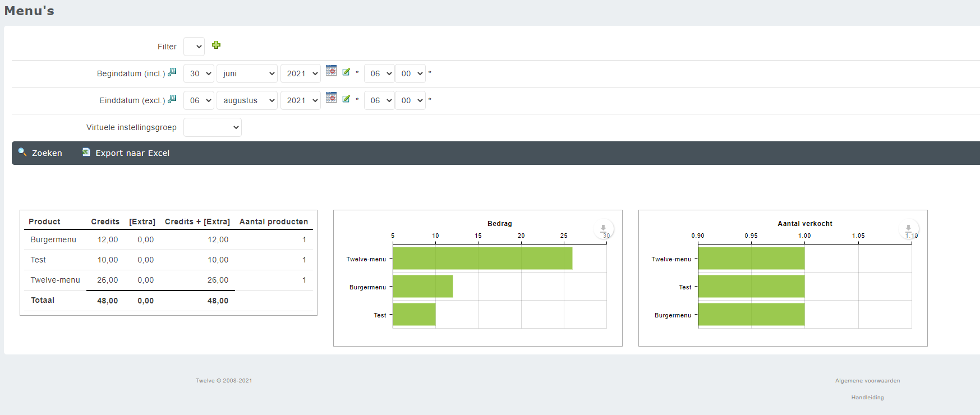The height and width of the screenshot is (415, 980).
Task: Open the Begindatum calendar picker icon
Action: pyautogui.click(x=332, y=71)
